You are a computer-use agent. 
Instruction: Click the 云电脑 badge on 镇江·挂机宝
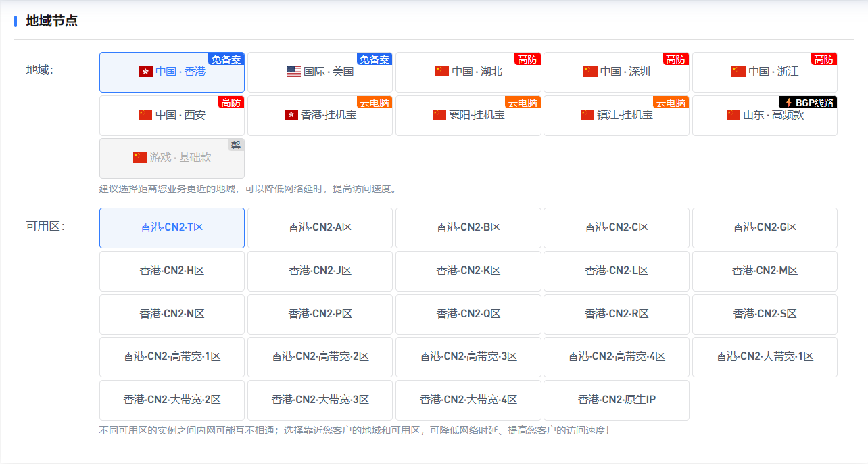pyautogui.click(x=671, y=102)
